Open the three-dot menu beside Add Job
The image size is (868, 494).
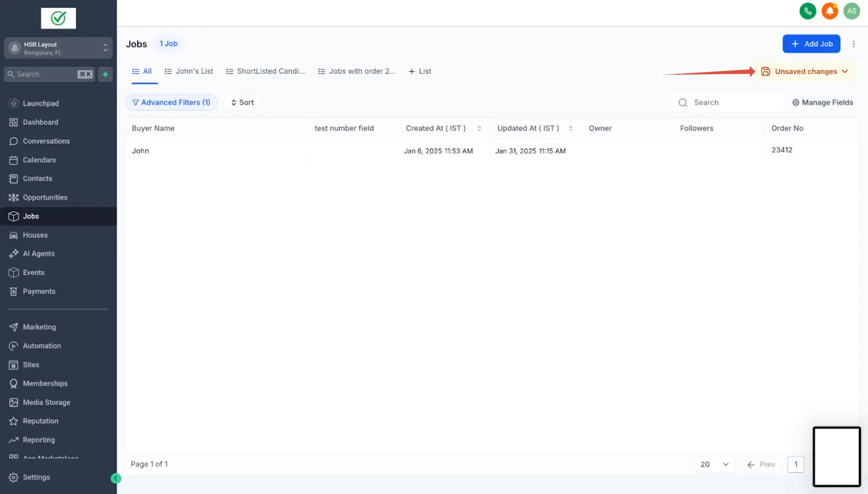854,44
